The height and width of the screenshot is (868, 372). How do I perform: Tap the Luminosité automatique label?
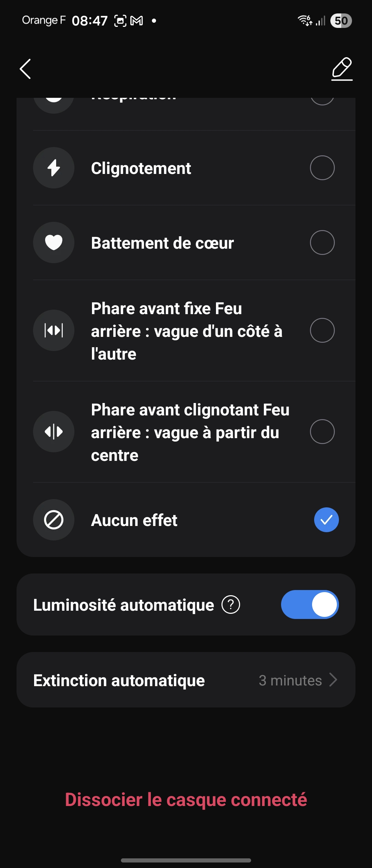(x=124, y=605)
